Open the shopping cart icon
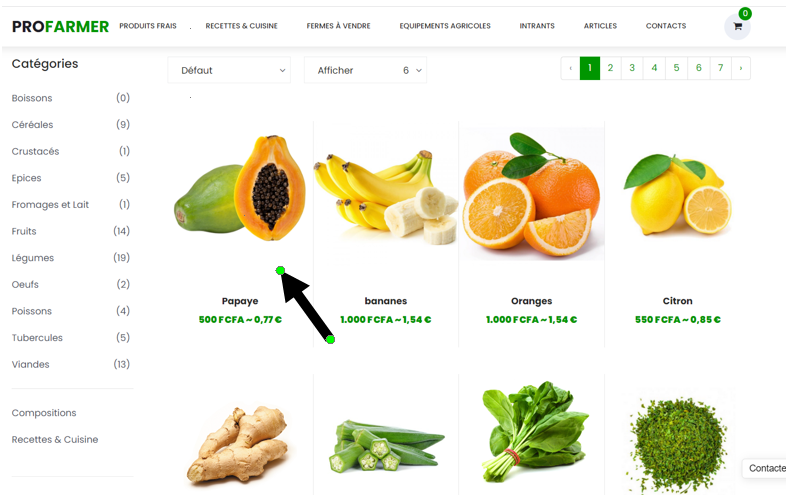The width and height of the screenshot is (791, 495). (x=737, y=26)
